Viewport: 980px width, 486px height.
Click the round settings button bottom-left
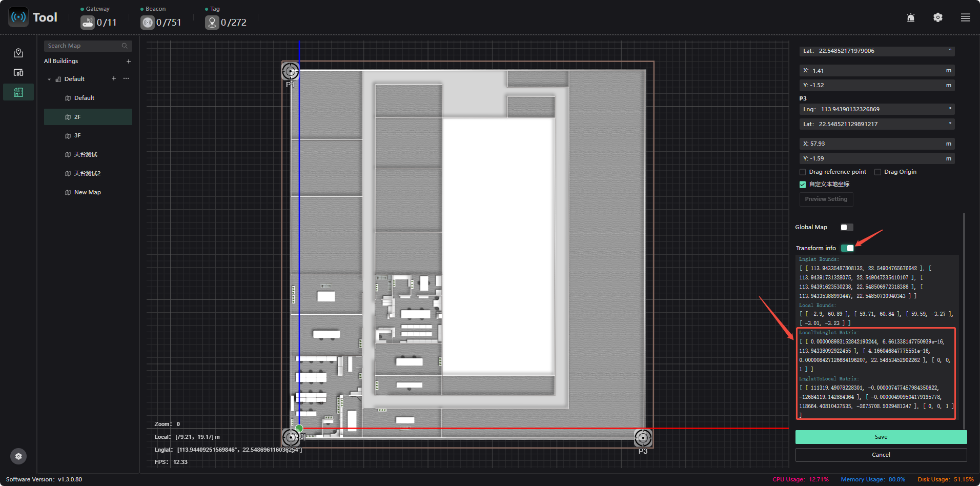coord(18,456)
